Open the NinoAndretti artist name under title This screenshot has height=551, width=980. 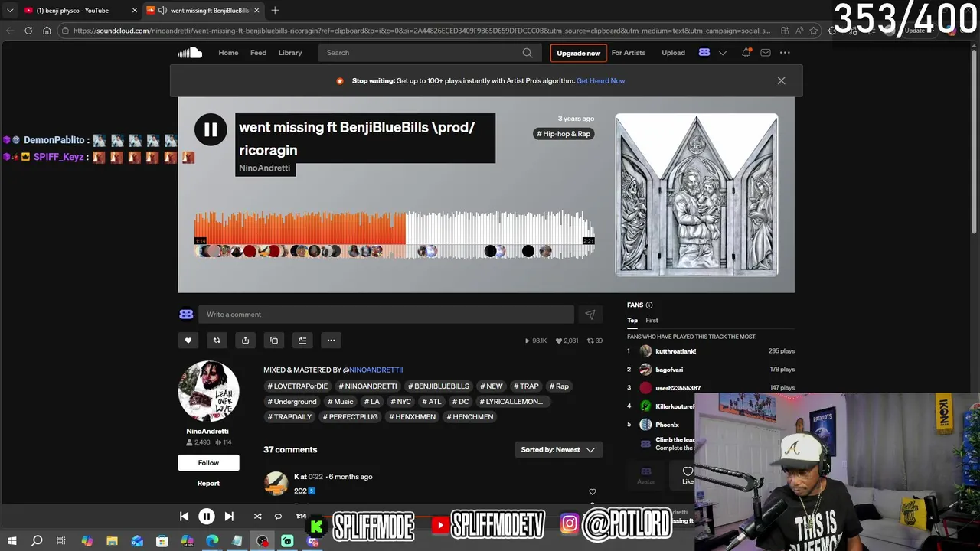(265, 168)
